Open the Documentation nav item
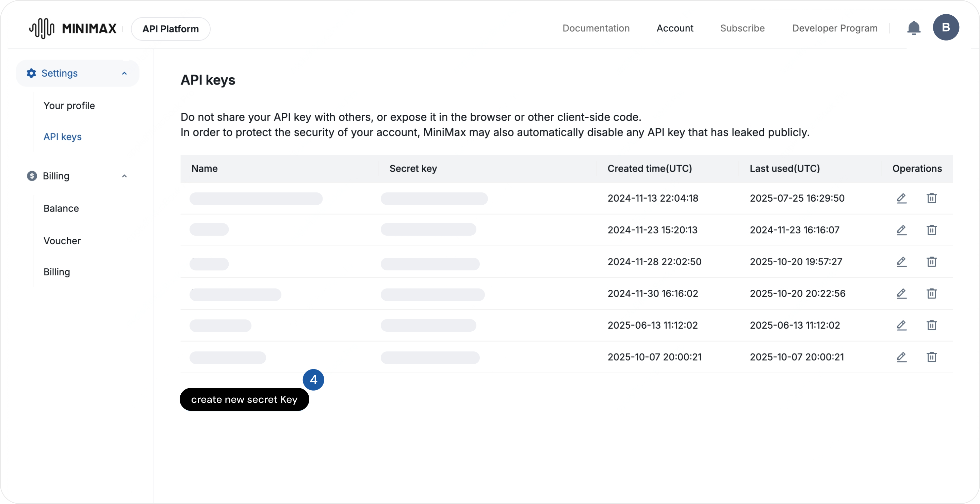The image size is (980, 504). (596, 28)
